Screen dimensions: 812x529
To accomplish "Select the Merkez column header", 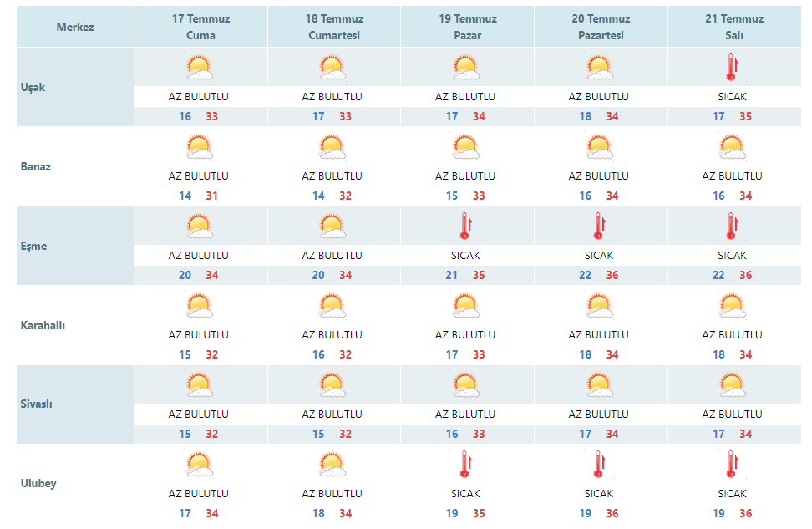I will pos(75,27).
